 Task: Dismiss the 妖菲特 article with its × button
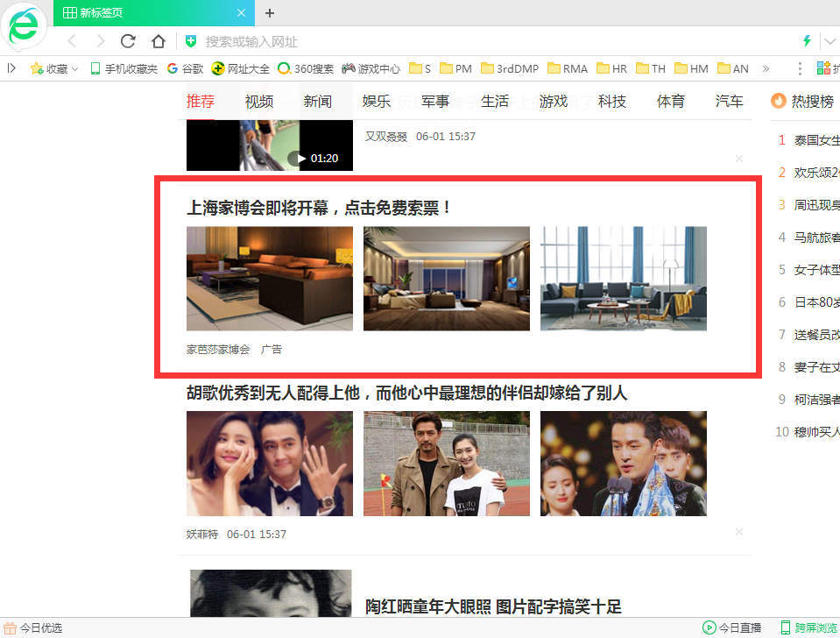739,532
